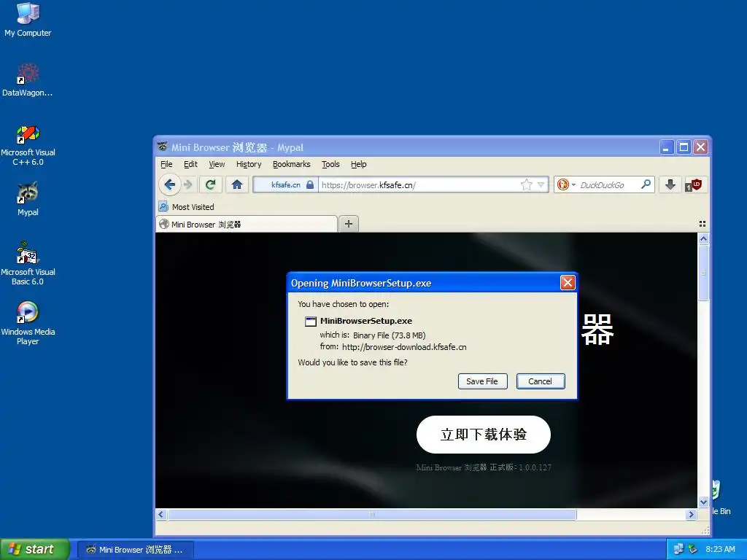Open the tab groups grid icon
Image resolution: width=747 pixels, height=560 pixels.
click(x=702, y=224)
